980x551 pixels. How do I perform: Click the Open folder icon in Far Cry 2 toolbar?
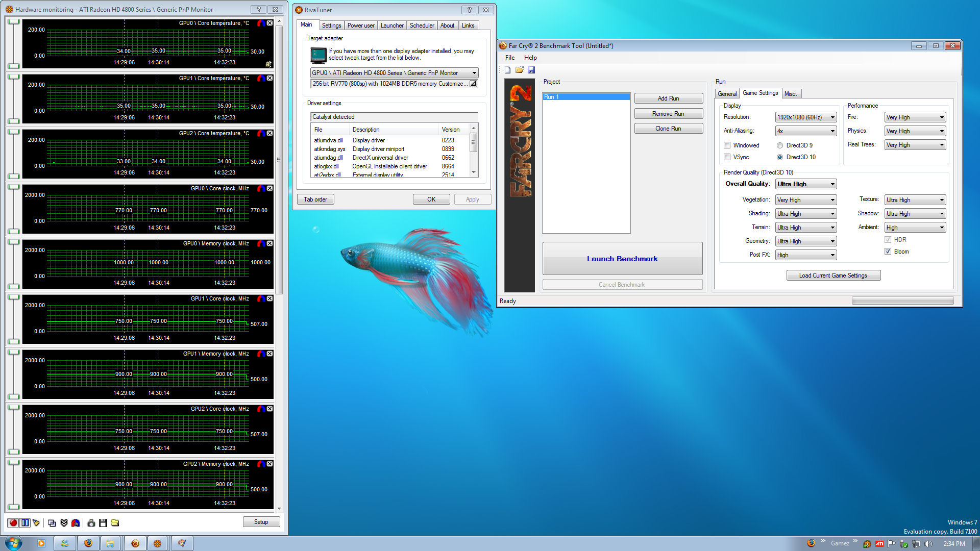519,70
